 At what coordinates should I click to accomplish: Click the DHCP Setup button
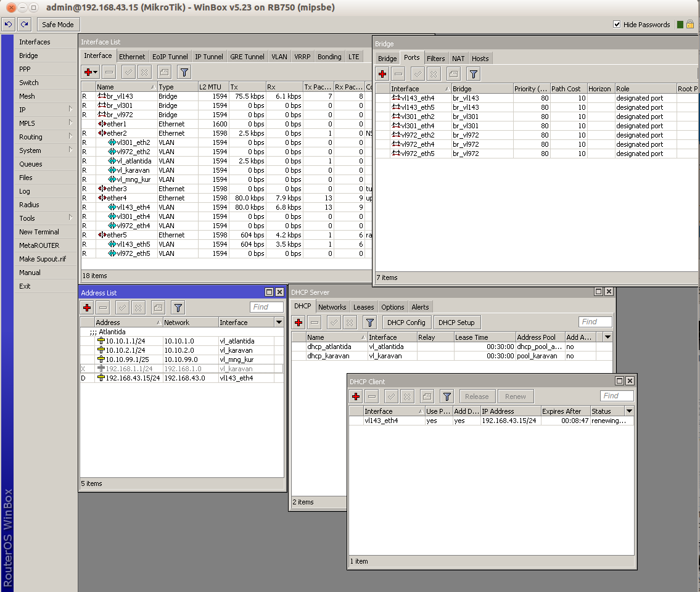[456, 322]
